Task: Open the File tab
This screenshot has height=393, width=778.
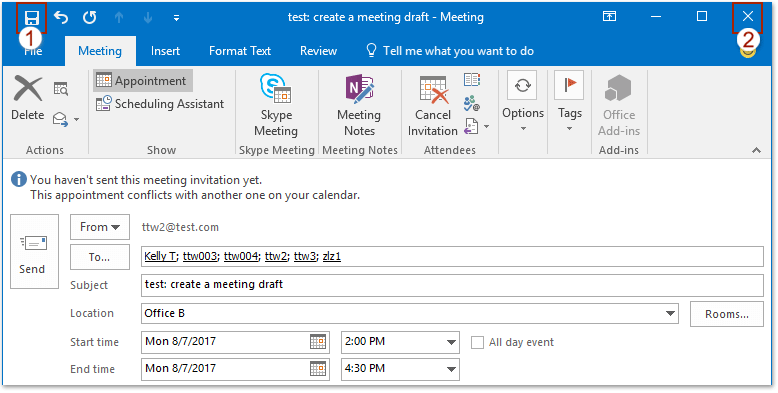Action: coord(33,51)
